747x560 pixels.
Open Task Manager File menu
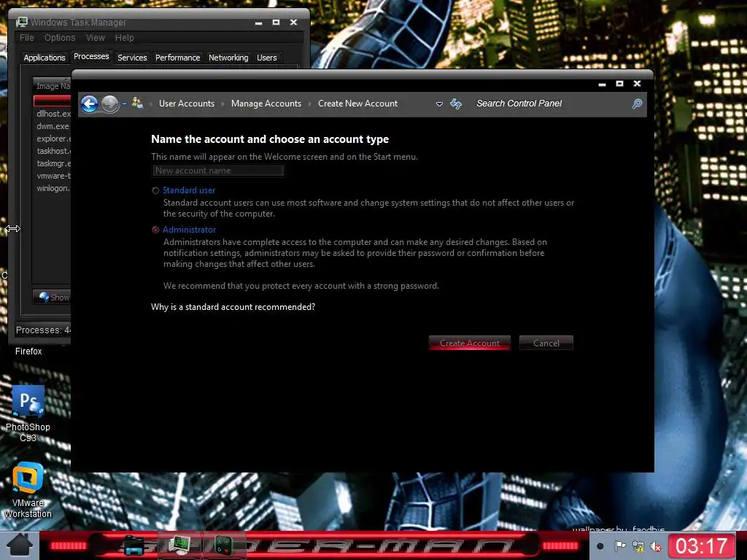(27, 38)
